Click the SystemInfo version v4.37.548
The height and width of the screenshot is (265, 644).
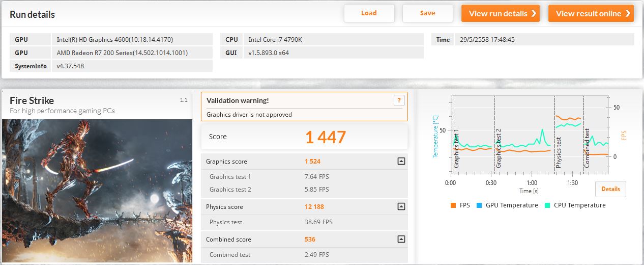coord(132,66)
